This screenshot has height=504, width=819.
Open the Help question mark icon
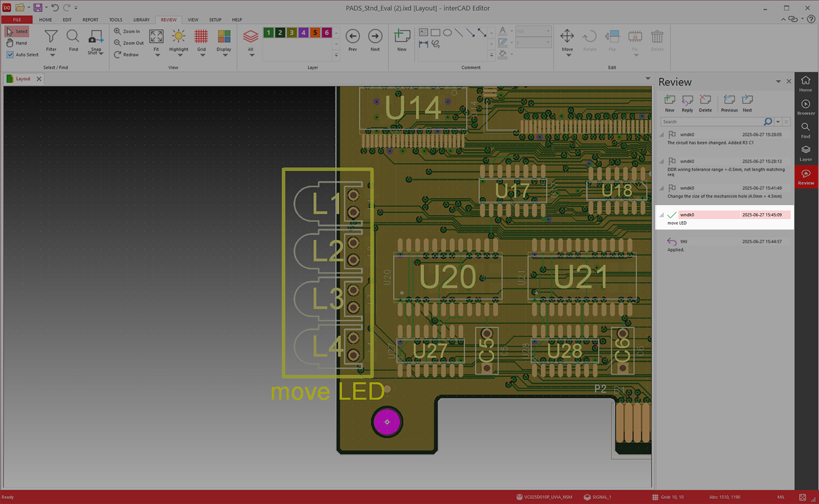coord(812,19)
